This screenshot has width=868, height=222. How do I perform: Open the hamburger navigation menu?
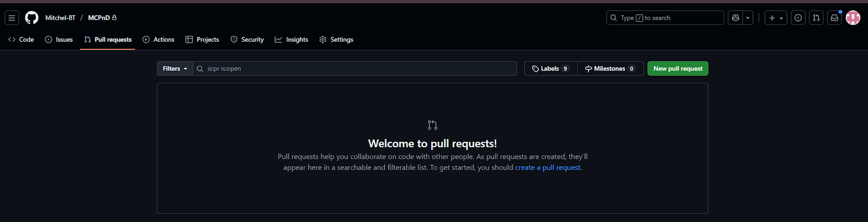(x=11, y=18)
